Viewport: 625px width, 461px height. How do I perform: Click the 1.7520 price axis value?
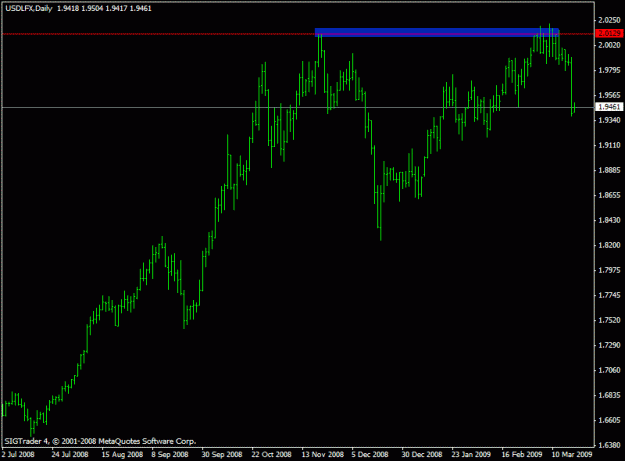tap(609, 320)
